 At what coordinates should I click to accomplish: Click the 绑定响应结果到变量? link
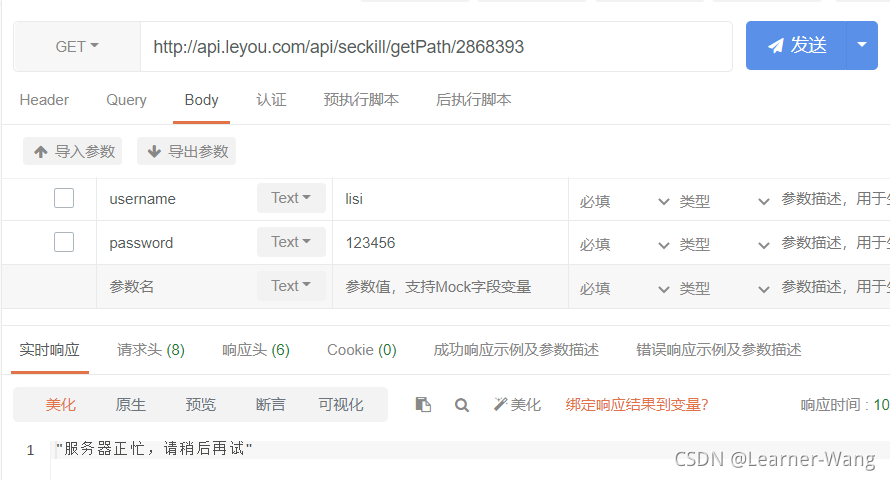coord(637,405)
